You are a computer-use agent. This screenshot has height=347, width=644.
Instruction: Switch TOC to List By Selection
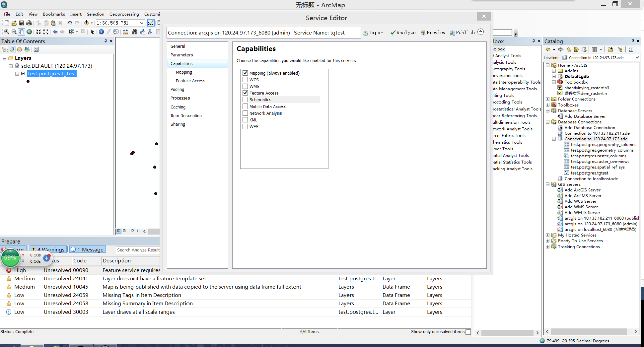27,49
